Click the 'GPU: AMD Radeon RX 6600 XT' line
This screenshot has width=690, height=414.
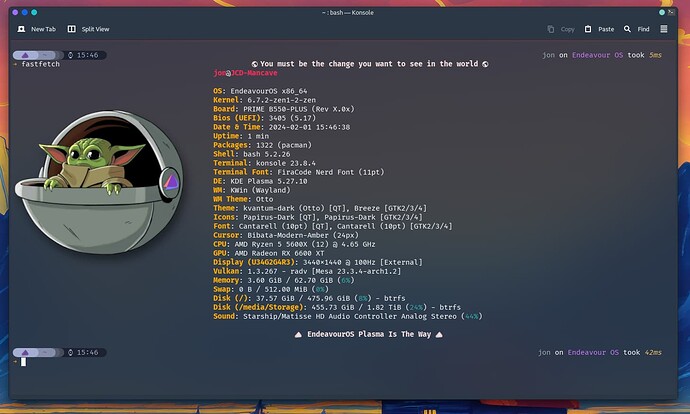269,253
